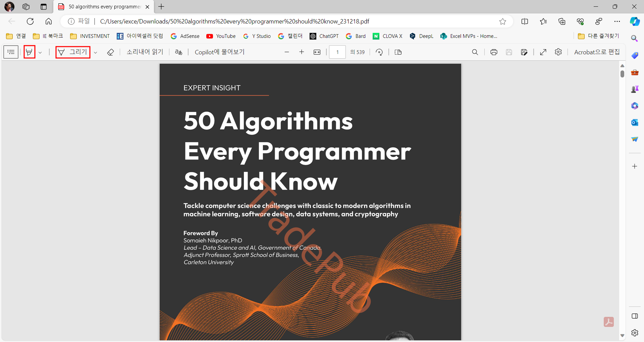Select the 그리기 draw tool
Image resolution: width=644 pixels, height=342 pixels.
(x=73, y=52)
